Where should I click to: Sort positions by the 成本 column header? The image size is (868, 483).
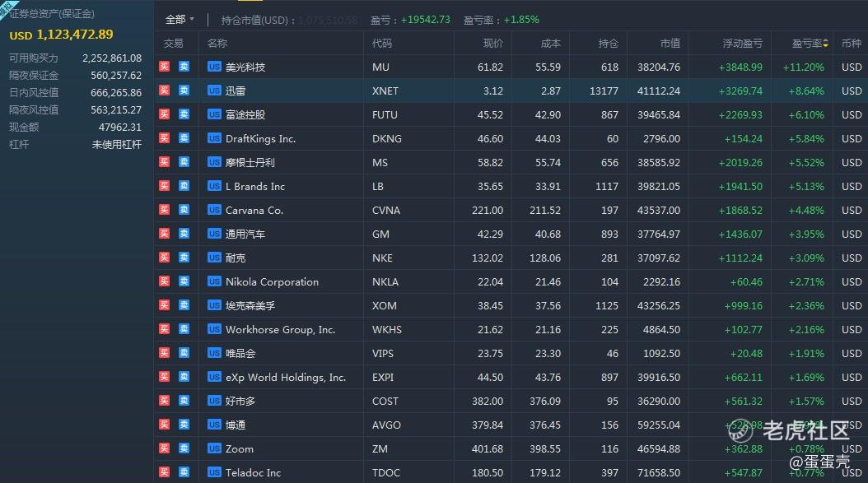(x=550, y=43)
